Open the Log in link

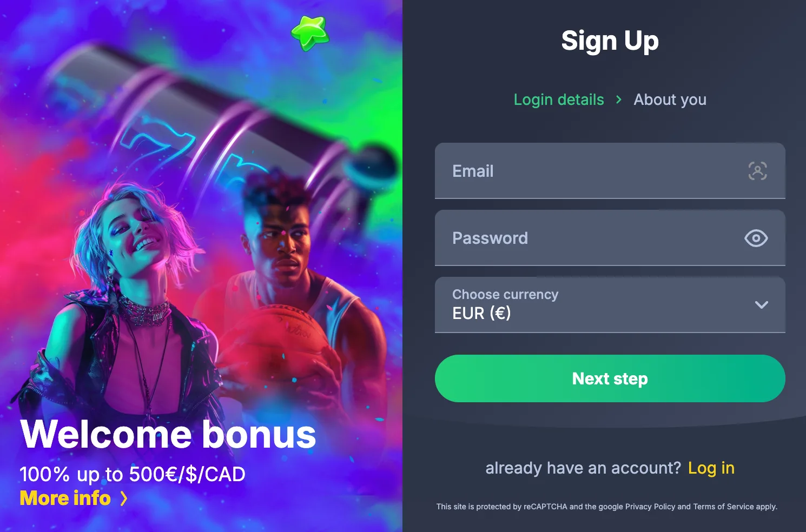[711, 468]
